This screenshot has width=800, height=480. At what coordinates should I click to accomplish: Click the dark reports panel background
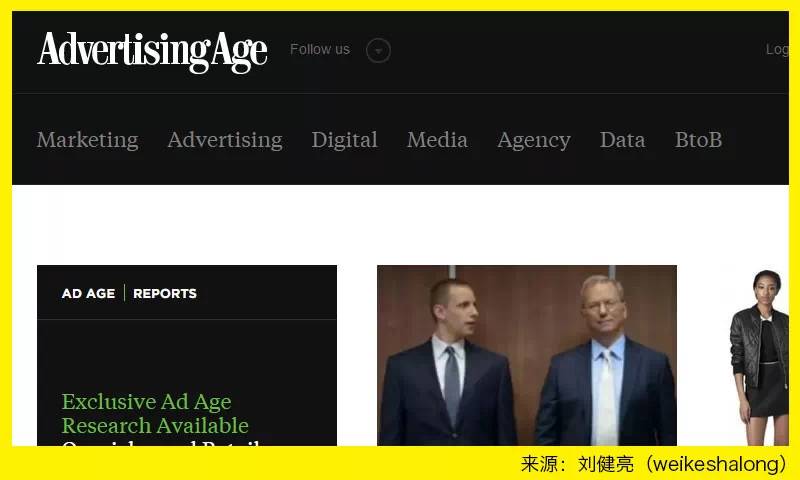click(187, 356)
